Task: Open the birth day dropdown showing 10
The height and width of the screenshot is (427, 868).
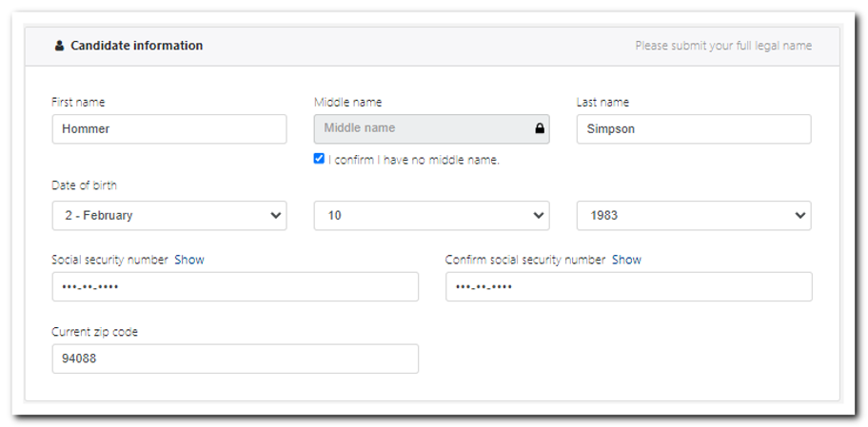Action: coord(432,216)
